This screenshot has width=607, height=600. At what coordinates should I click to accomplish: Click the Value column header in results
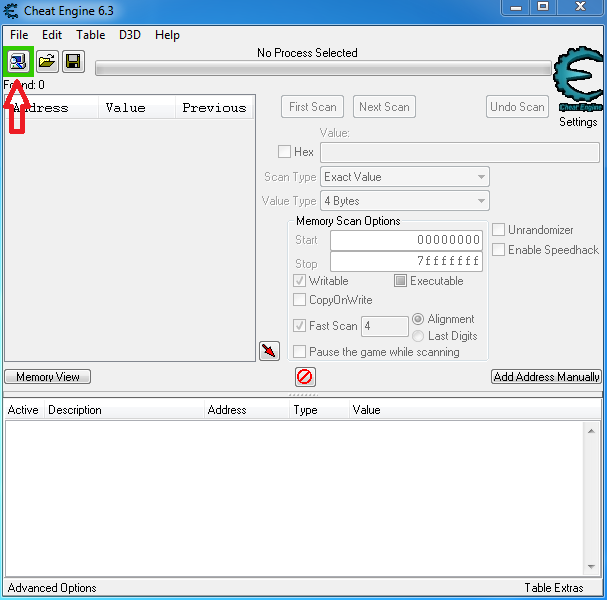(x=137, y=108)
